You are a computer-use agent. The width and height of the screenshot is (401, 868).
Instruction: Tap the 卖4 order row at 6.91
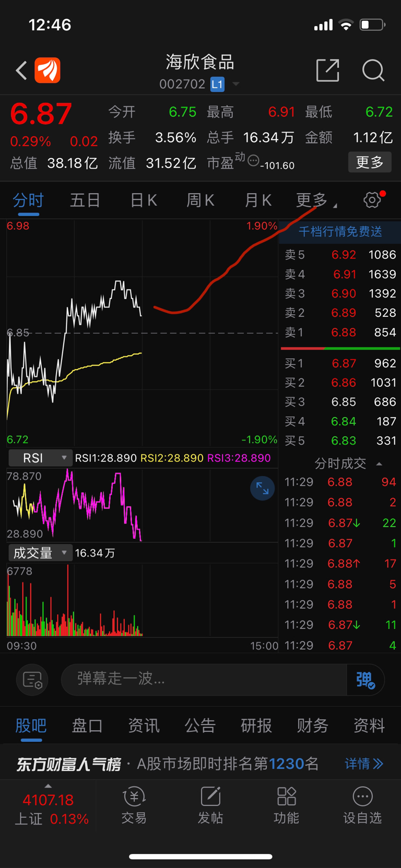(x=340, y=274)
